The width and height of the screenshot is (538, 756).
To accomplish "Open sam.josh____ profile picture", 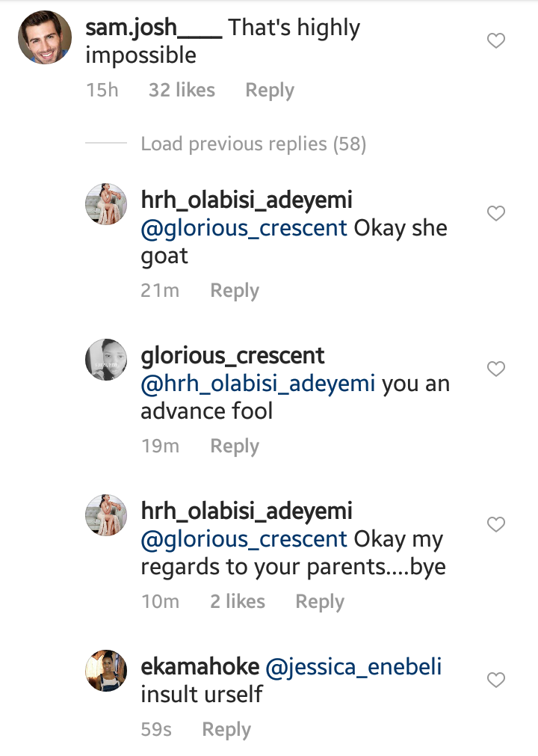I will click(45, 39).
